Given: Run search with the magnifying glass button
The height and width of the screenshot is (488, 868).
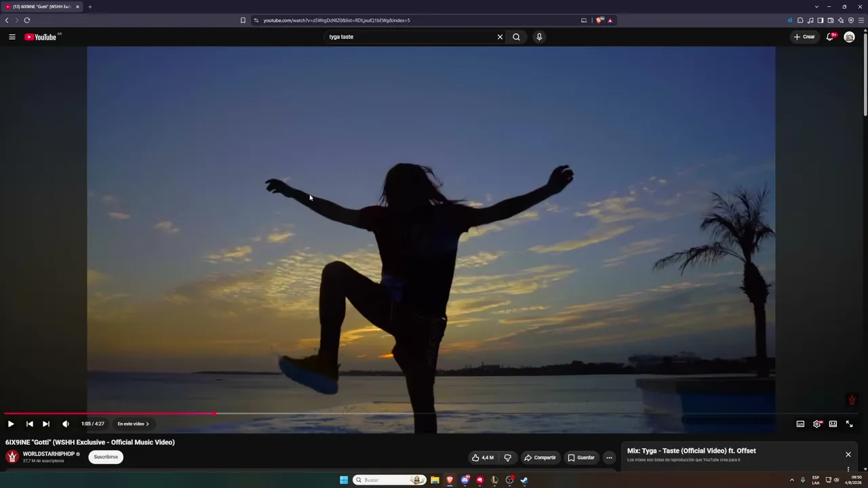Looking at the screenshot, I should [517, 37].
